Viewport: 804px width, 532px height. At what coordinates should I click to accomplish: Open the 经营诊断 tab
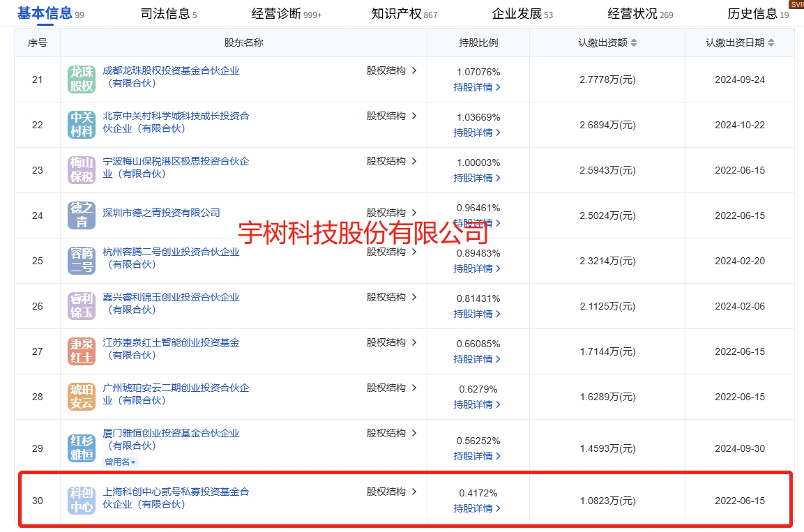[x=286, y=14]
